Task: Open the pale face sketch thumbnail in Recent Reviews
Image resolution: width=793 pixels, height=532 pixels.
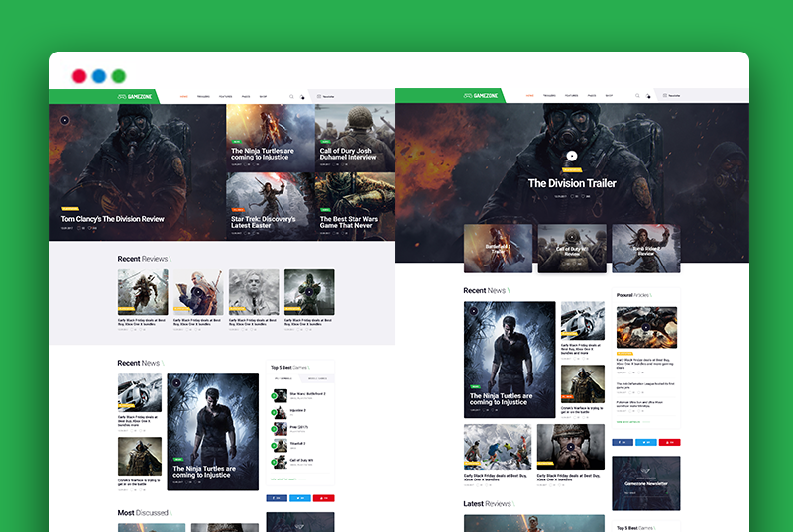Action: coord(254,292)
